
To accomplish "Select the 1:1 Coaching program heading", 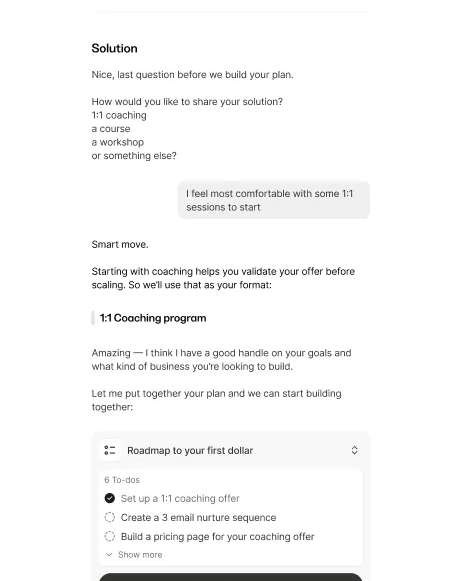I will (x=153, y=318).
